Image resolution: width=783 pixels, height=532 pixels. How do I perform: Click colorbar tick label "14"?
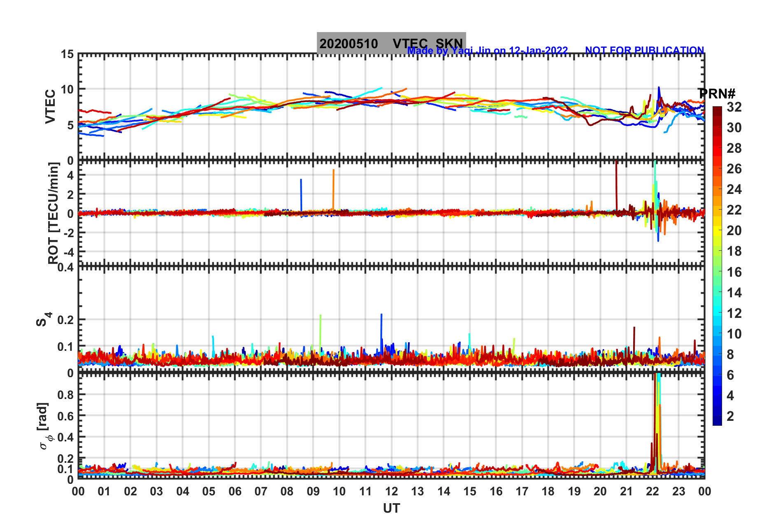(x=734, y=293)
